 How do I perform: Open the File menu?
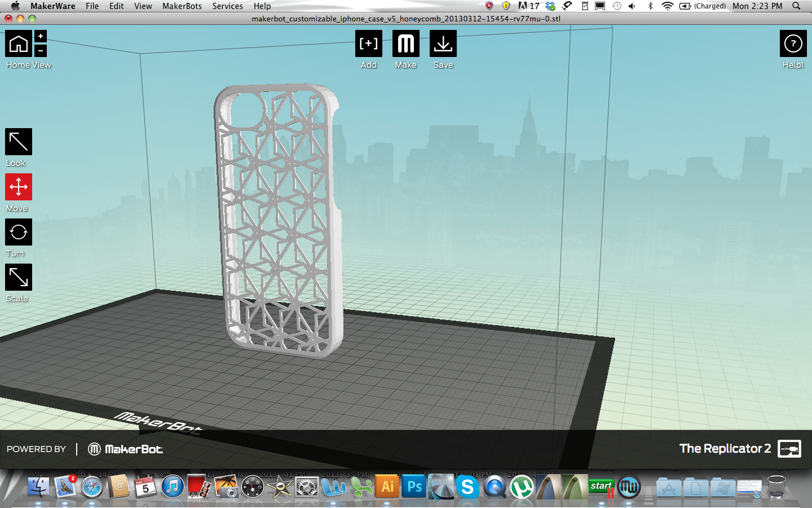pos(92,6)
